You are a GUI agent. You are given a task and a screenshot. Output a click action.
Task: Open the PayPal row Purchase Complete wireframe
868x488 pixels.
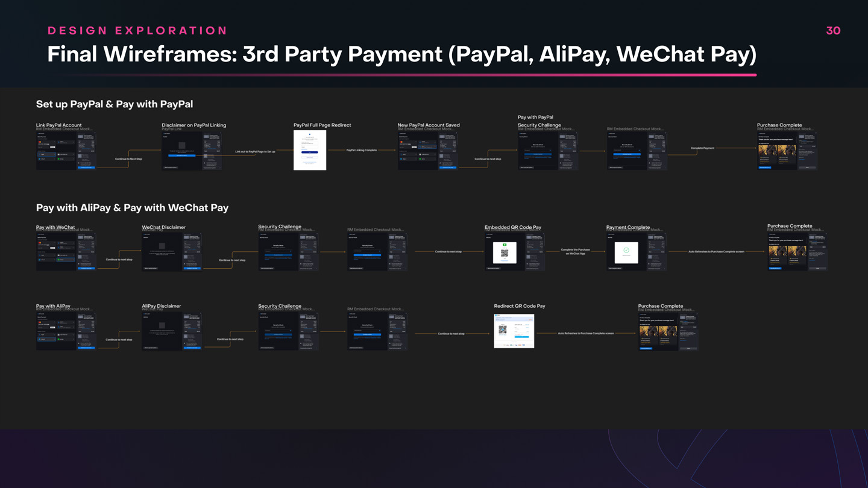(x=787, y=151)
